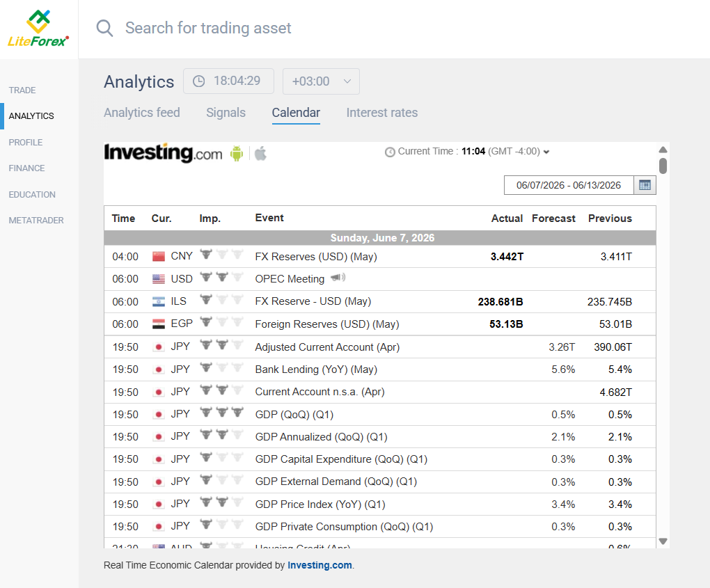
Task: Click the forecast value 3.26T
Action: [562, 347]
